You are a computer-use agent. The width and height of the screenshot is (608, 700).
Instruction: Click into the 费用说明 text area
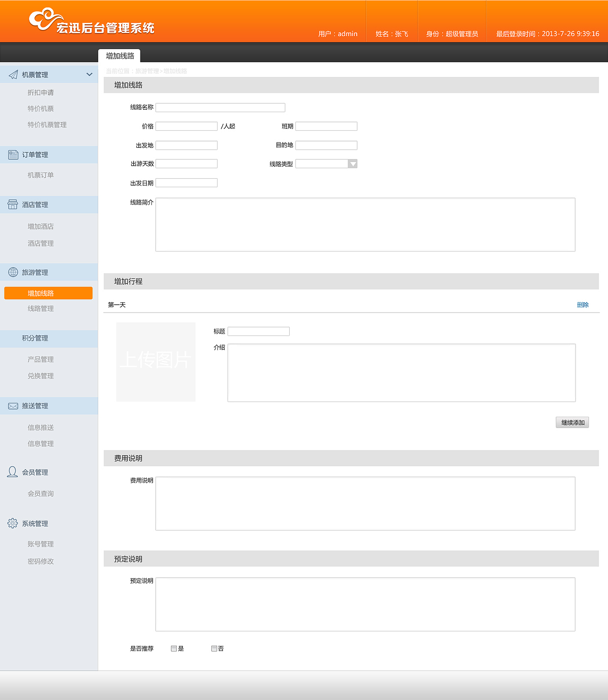tap(365, 504)
